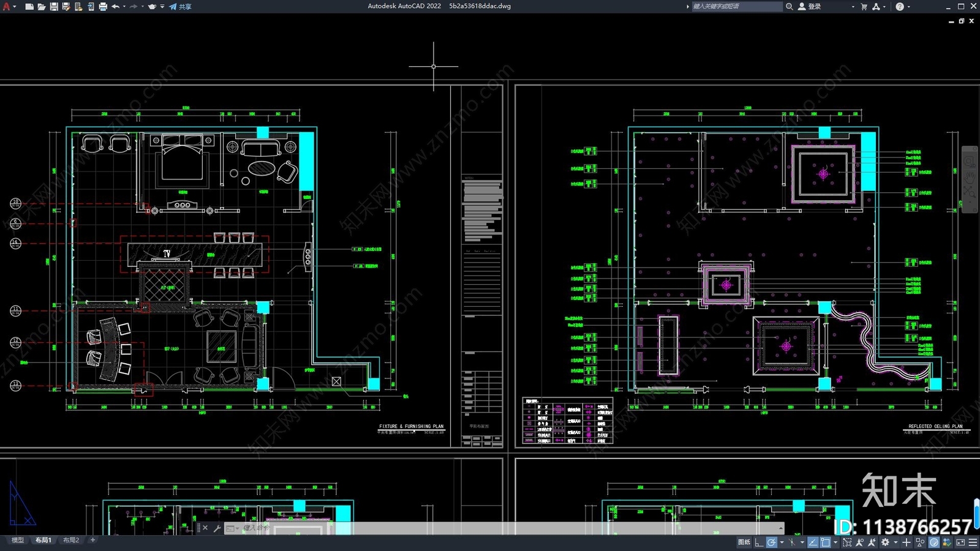Image resolution: width=980 pixels, height=551 pixels.
Task: Expand the Help dropdown arrow
Action: [x=909, y=7]
